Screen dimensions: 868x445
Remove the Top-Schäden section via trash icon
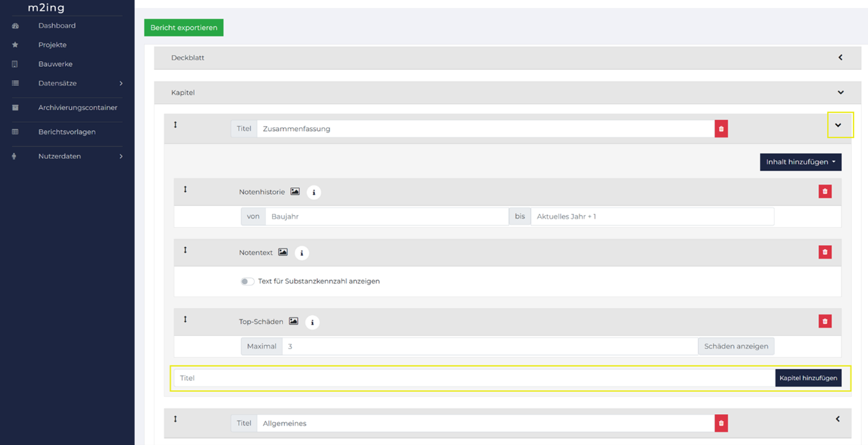click(825, 321)
